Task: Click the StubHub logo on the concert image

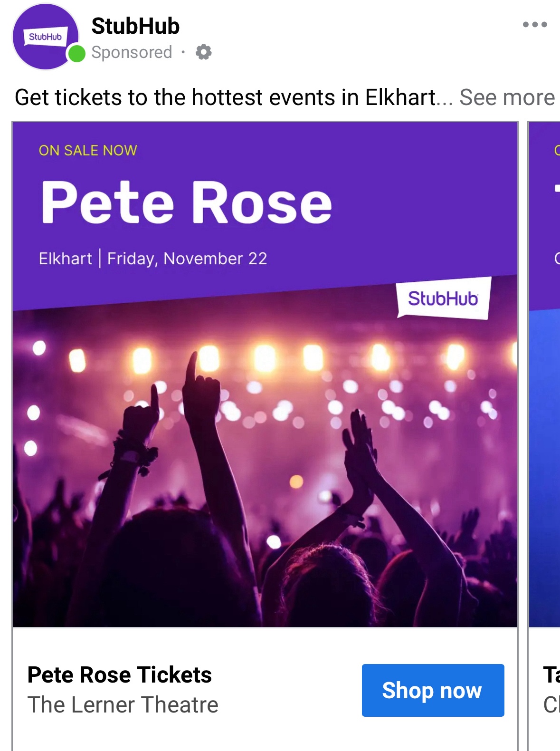Action: point(443,298)
